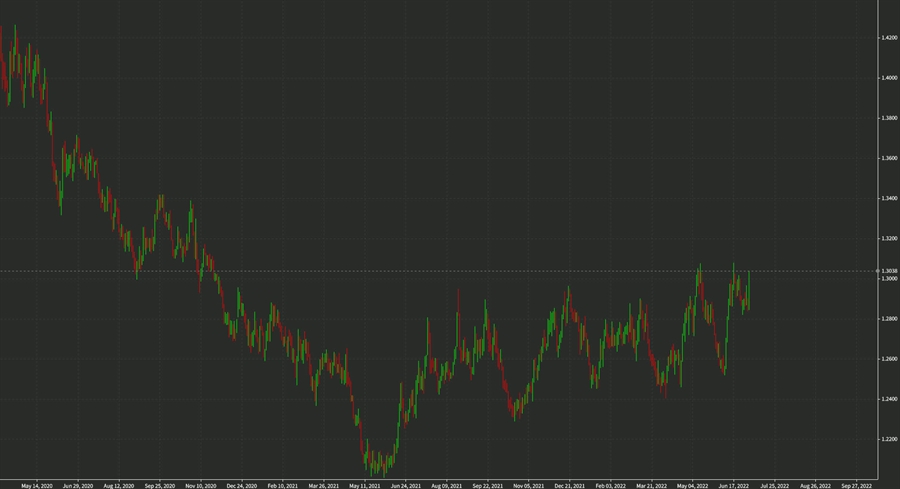The image size is (900, 489).
Task: Click the May 04, 2022 date label
Action: (x=693, y=486)
